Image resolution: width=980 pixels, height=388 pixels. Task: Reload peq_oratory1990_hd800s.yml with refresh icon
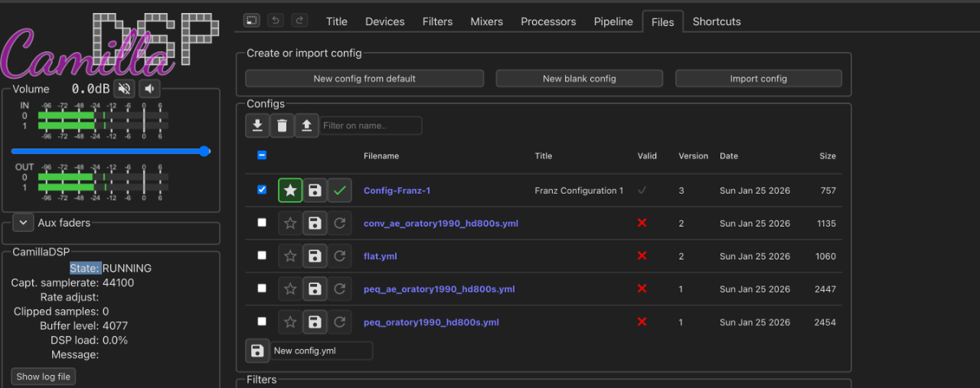coord(339,322)
